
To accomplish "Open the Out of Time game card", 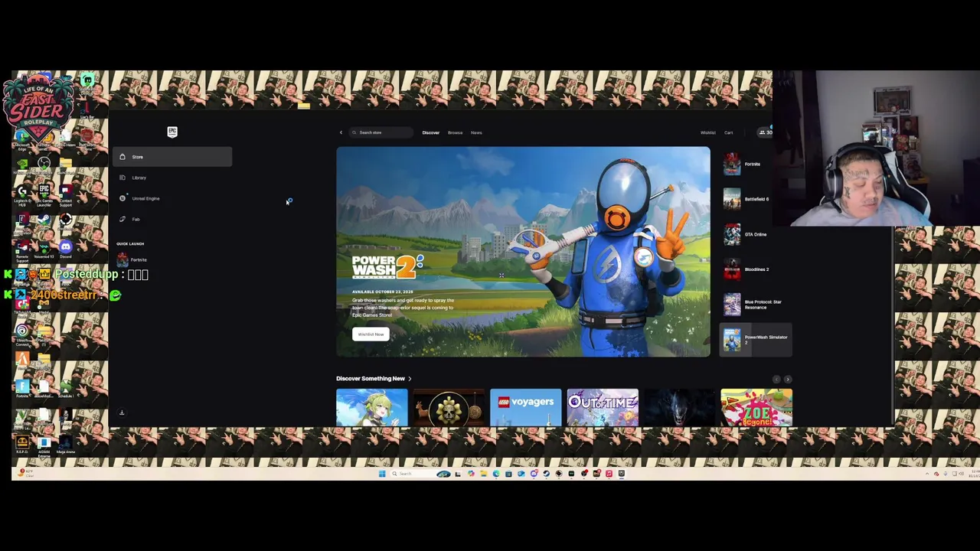I will [603, 407].
